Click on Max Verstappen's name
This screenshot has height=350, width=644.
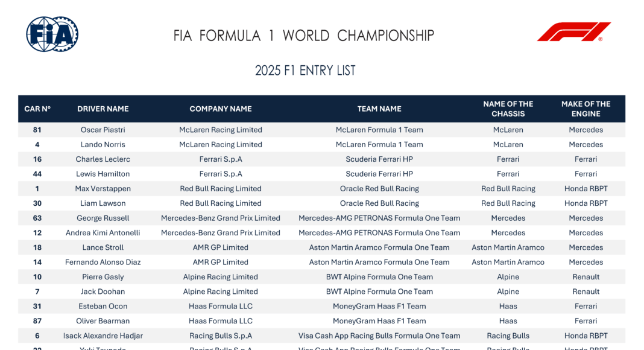[103, 189]
